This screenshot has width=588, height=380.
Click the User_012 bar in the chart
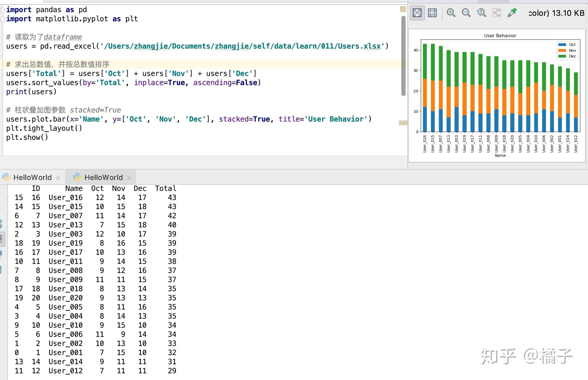pos(576,102)
